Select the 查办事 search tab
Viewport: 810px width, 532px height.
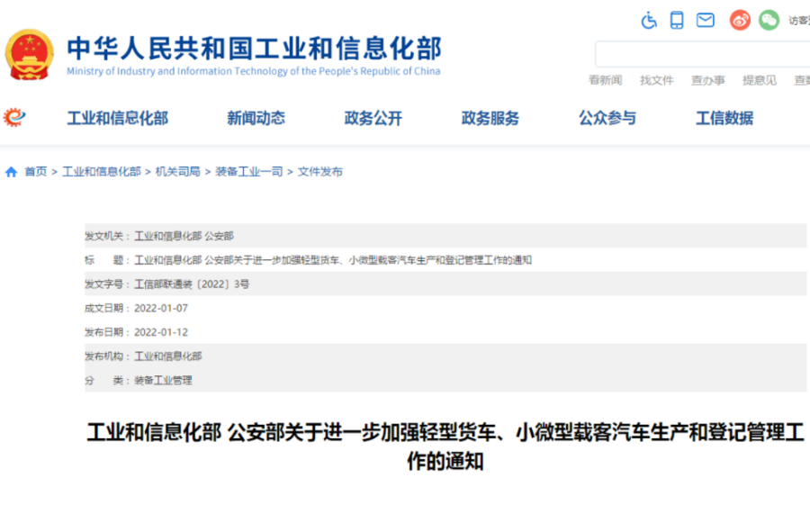[x=708, y=80]
